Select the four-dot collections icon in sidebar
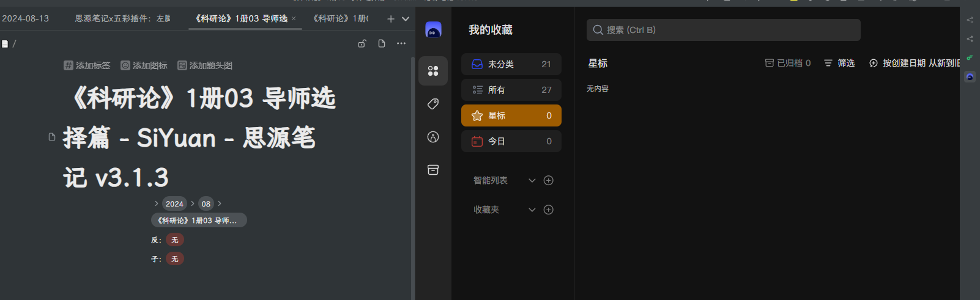Image resolution: width=980 pixels, height=300 pixels. (433, 71)
